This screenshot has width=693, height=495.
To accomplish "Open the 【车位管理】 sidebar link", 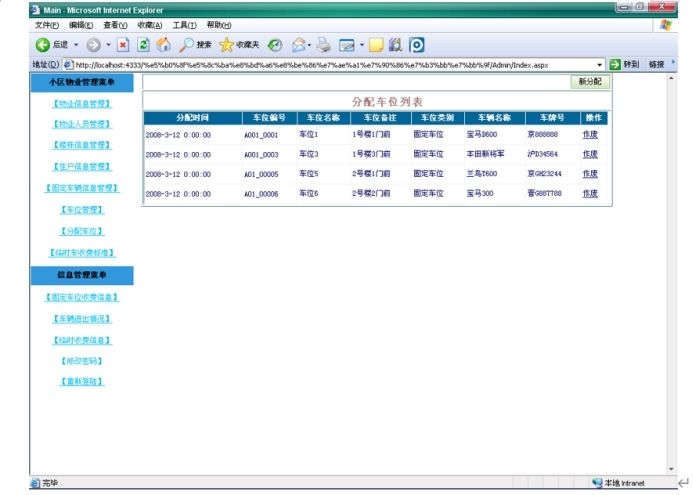I will 82,209.
